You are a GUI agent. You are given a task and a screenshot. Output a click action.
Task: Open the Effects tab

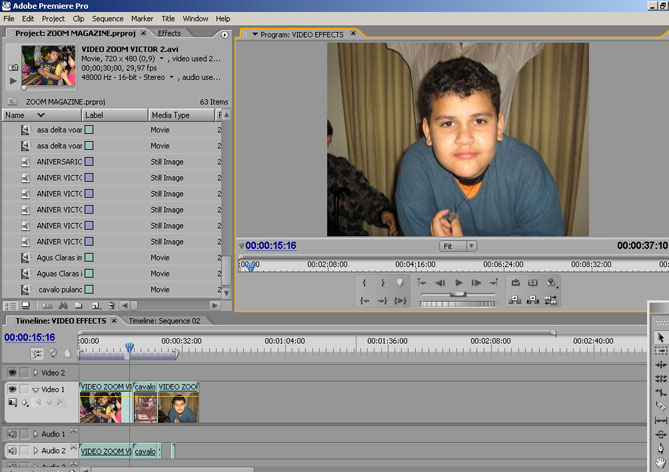click(169, 33)
